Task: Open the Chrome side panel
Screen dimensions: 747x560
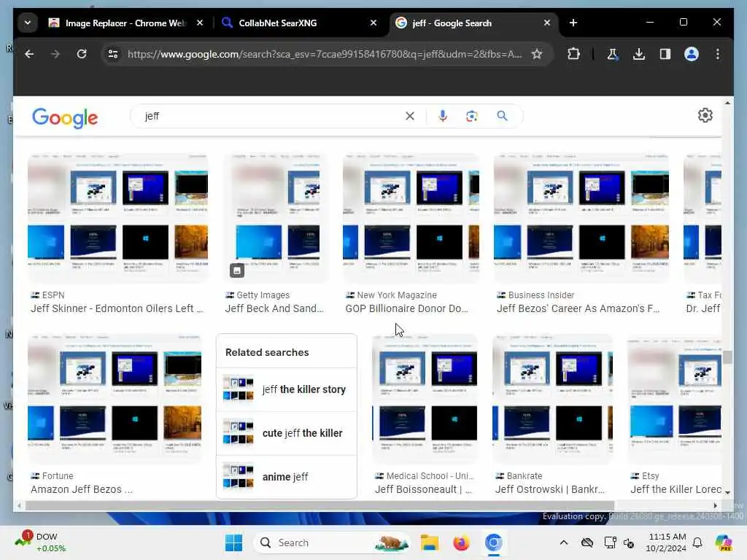Action: pos(665,54)
